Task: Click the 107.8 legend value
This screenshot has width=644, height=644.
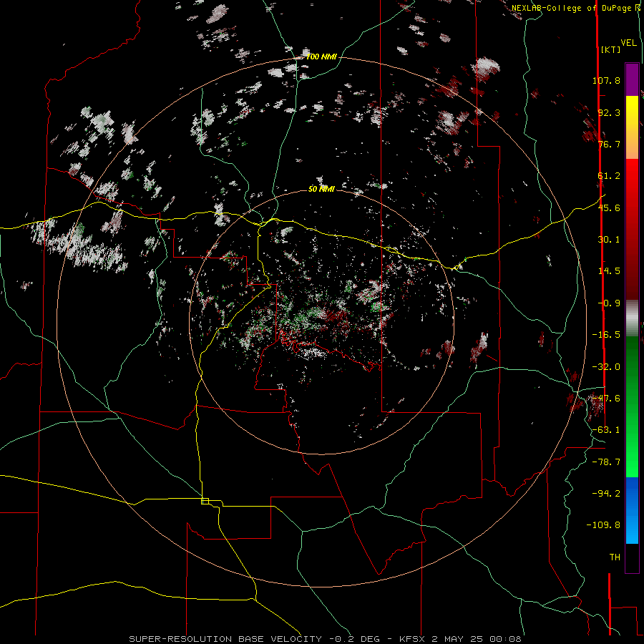Action: tap(606, 80)
